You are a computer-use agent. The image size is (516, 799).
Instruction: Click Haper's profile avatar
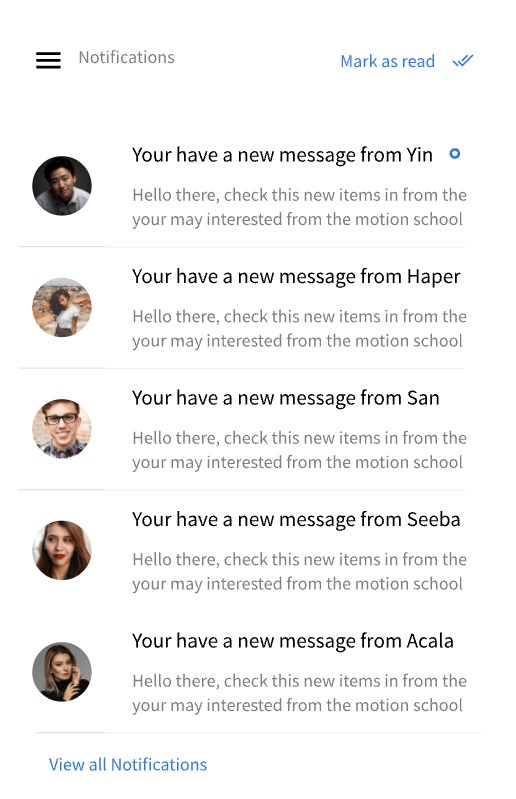62,307
